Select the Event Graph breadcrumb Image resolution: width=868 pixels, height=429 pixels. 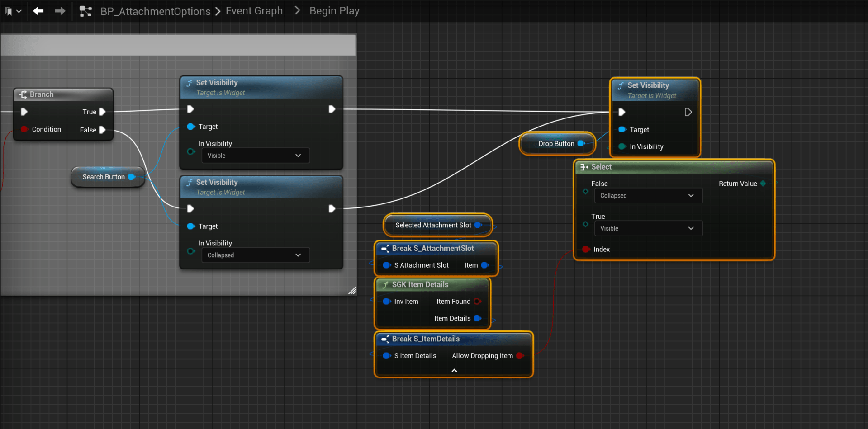254,11
